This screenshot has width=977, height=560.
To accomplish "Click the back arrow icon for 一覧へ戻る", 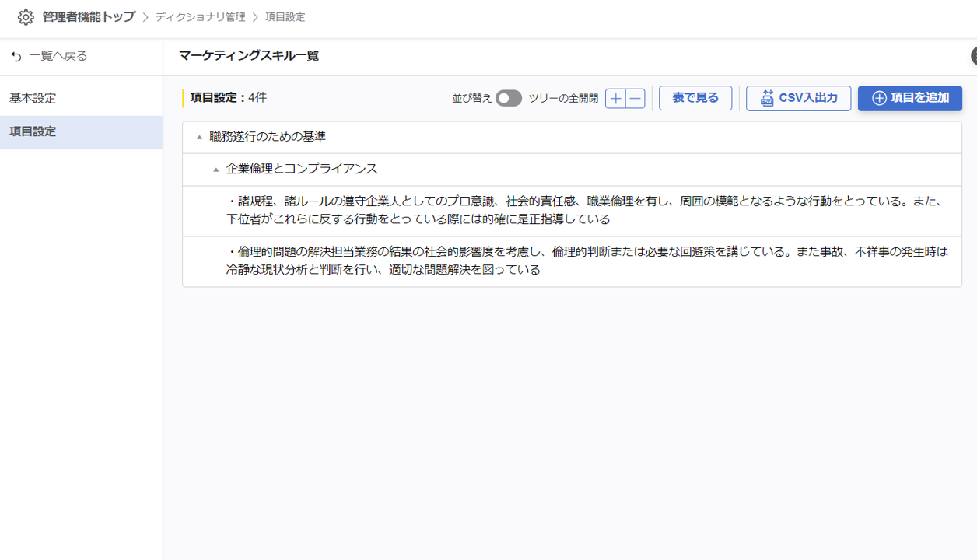I will 16,57.
